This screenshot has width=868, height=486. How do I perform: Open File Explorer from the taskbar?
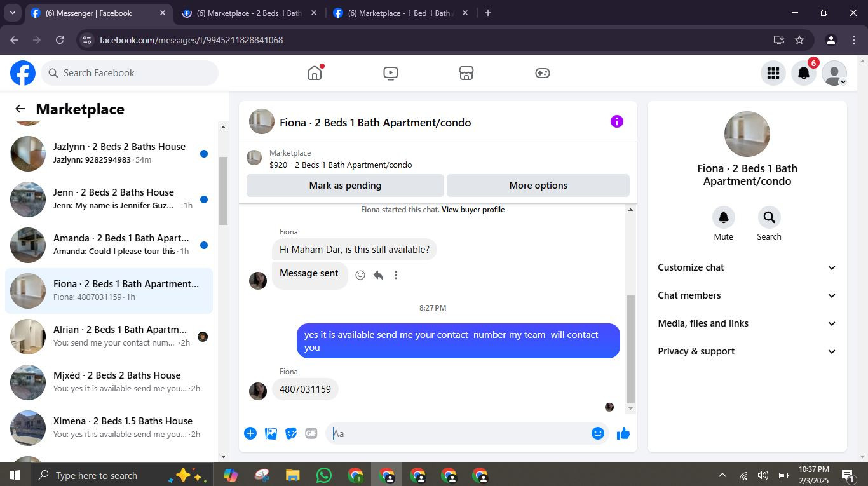pyautogui.click(x=292, y=475)
